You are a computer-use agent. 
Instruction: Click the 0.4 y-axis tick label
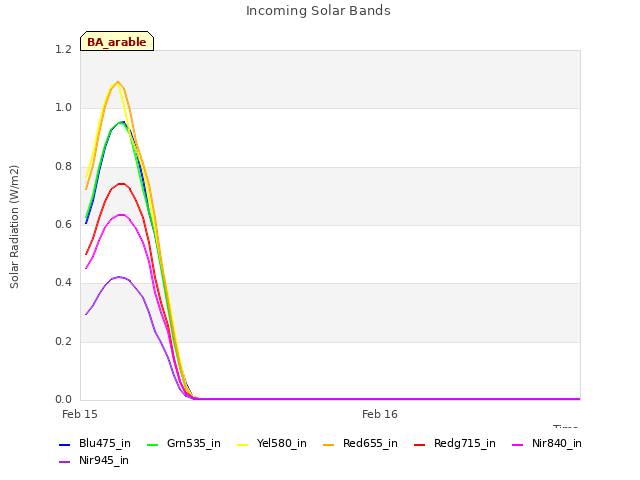(x=64, y=282)
